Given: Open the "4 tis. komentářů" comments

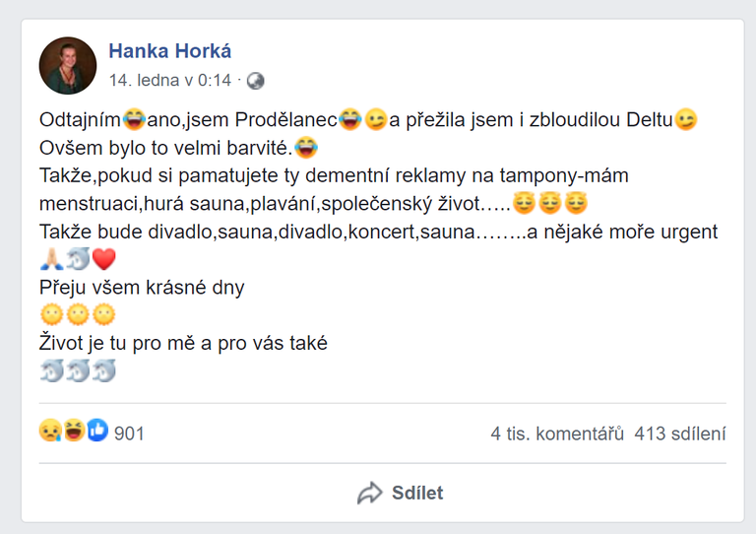Looking at the screenshot, I should [556, 433].
